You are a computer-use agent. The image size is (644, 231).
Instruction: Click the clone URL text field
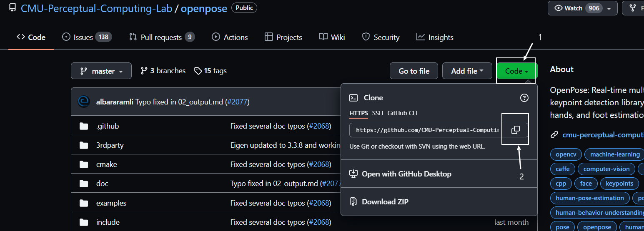(x=427, y=130)
